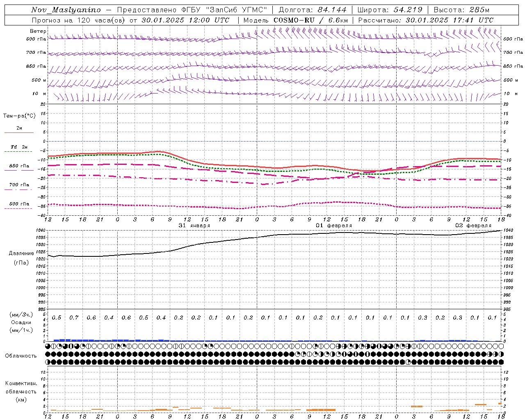
Task: Click the 10 м wind level label on the left
Action: point(39,94)
